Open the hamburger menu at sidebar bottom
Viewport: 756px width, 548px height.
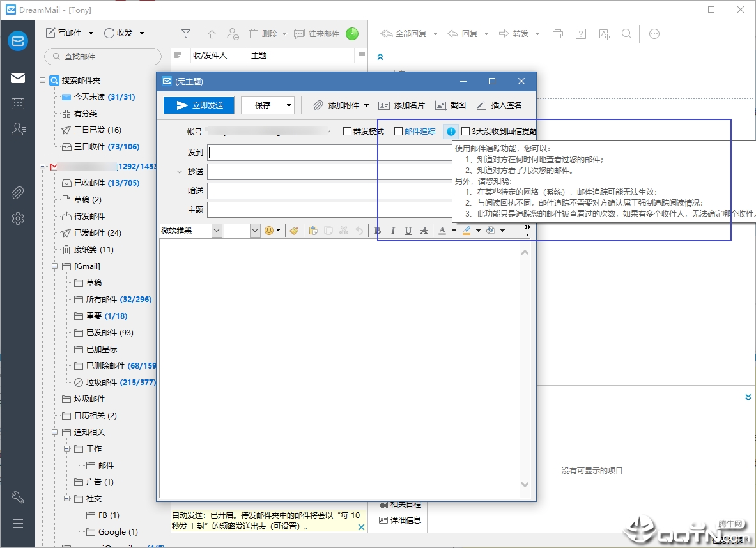(18, 524)
